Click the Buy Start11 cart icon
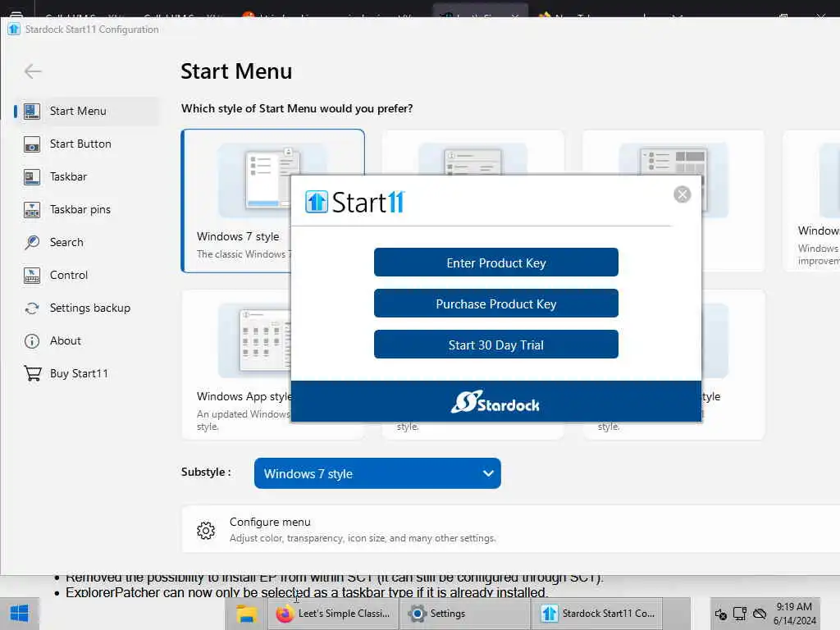The image size is (840, 630). pyautogui.click(x=32, y=373)
